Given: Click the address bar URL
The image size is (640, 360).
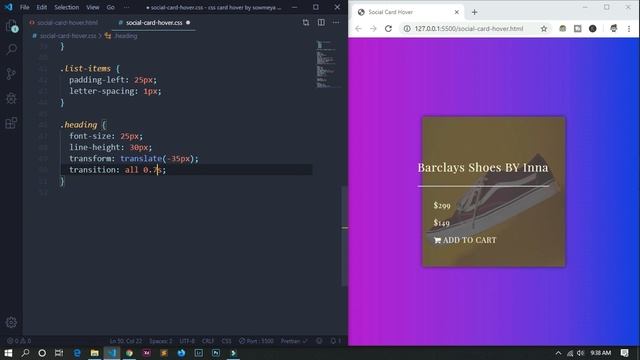Looking at the screenshot, I should 469,29.
